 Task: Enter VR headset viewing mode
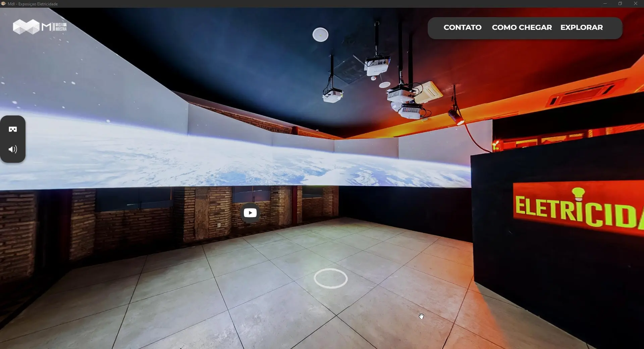13,129
